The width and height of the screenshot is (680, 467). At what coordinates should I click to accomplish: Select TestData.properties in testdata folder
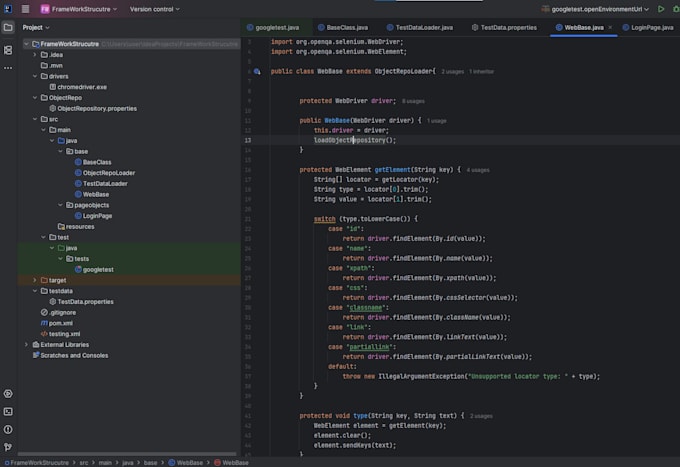pos(85,302)
